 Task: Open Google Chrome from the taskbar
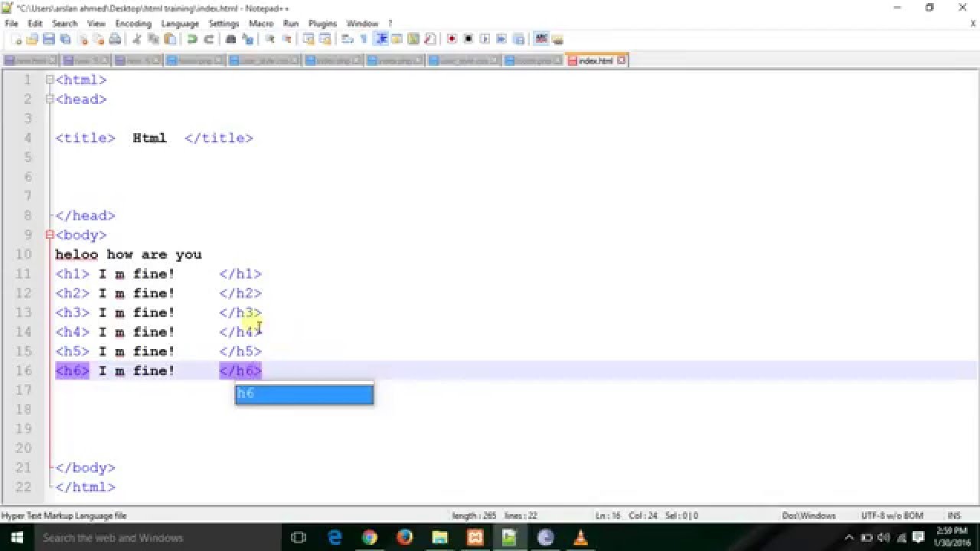point(369,538)
